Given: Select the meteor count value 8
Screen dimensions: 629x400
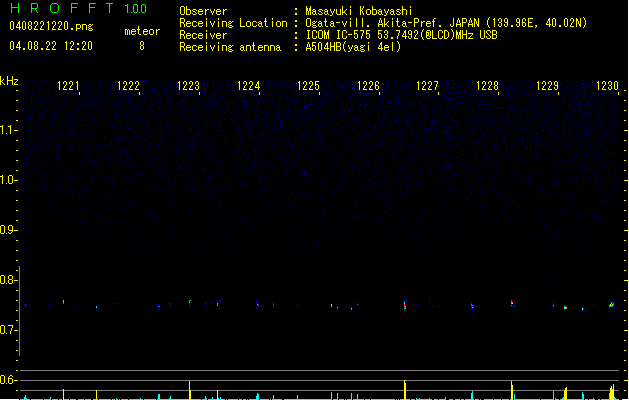Looking at the screenshot, I should pyautogui.click(x=142, y=46).
